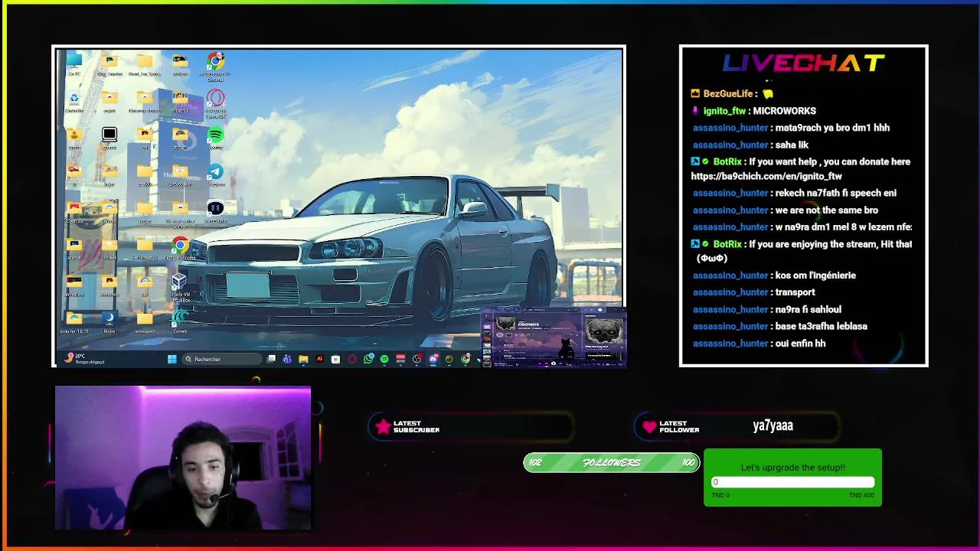Screen dimensions: 980x551
Task: Click the 'na9ra fi sahloul' chat message
Action: pos(808,309)
